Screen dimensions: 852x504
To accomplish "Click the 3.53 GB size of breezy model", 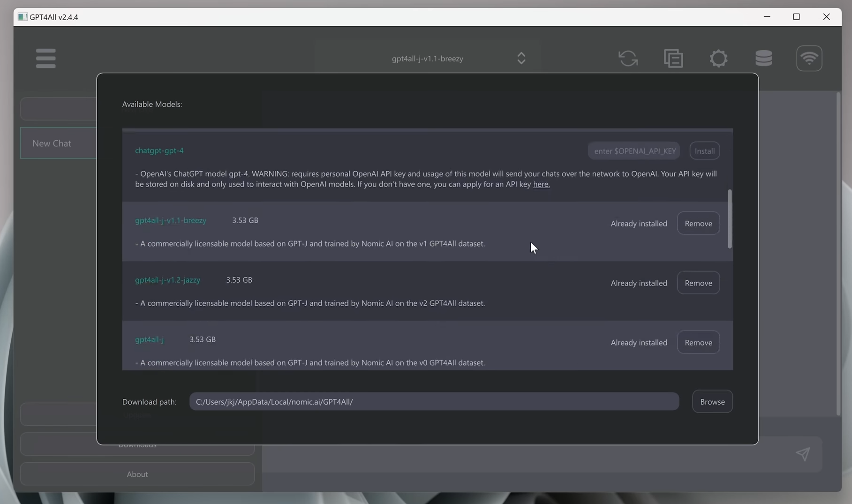I will coord(245,220).
